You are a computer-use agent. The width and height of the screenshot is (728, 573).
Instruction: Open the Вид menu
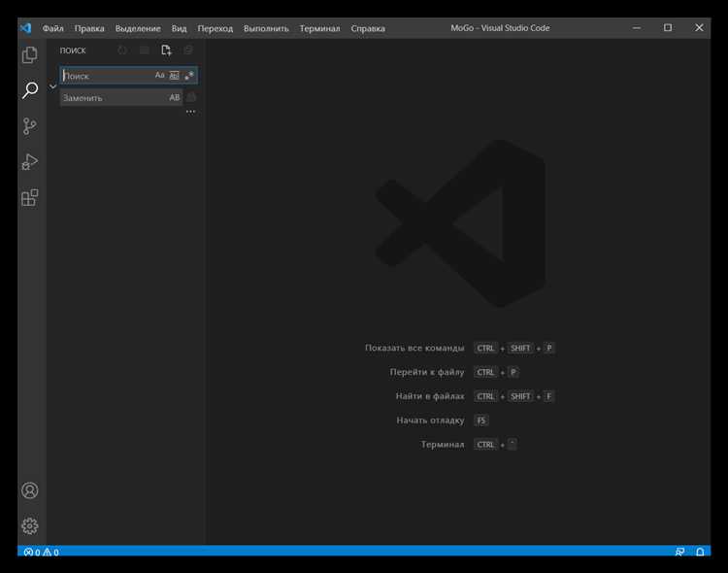click(180, 28)
